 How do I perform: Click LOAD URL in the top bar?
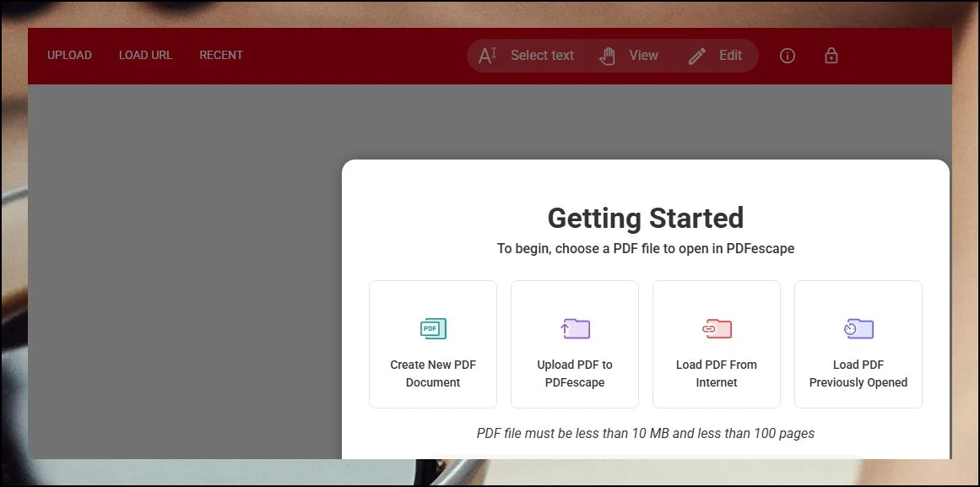coord(145,56)
